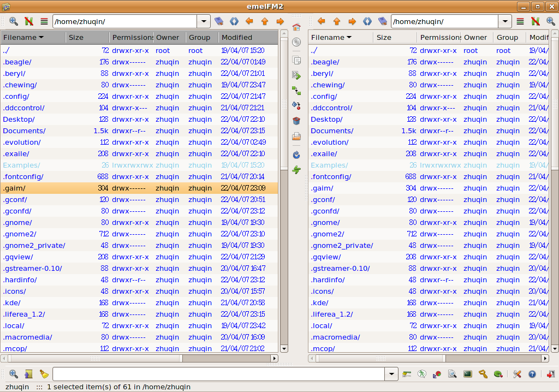Viewport: 559px width, 392px height.
Task: Click the exit door icon with red arrow
Action: click(x=551, y=374)
